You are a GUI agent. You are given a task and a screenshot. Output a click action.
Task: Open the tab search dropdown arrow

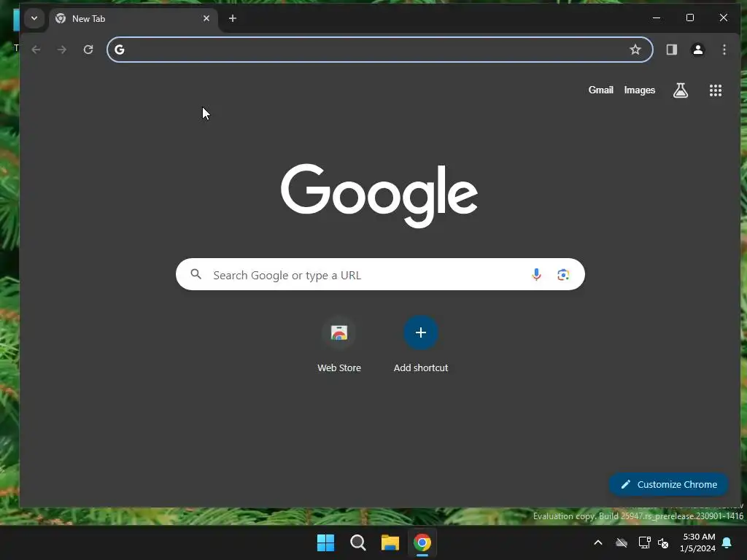tap(34, 18)
